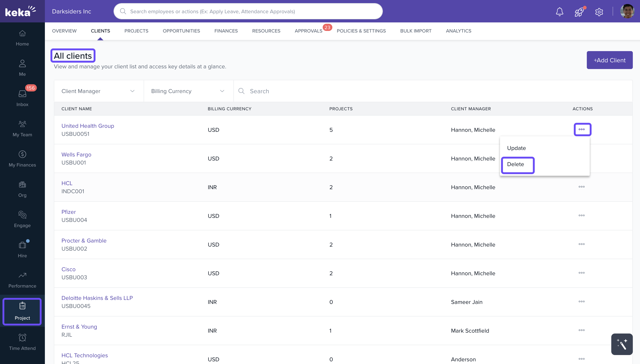Open Inbox in the sidebar
Screen dimensions: 640x364
tap(22, 97)
